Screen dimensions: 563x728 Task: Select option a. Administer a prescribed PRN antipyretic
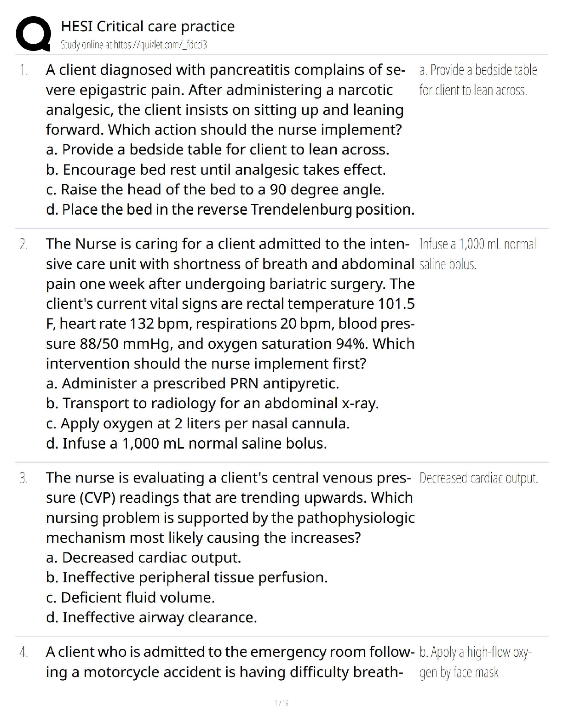point(193,383)
